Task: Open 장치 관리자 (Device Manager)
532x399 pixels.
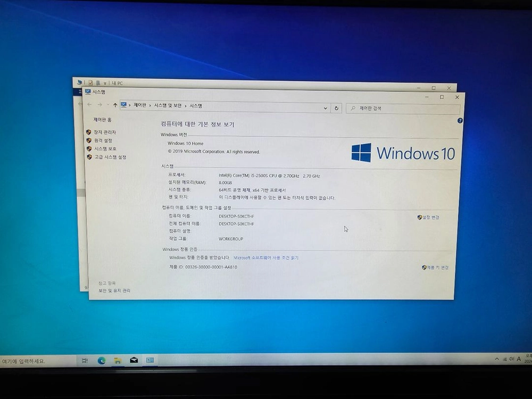Action: point(104,132)
